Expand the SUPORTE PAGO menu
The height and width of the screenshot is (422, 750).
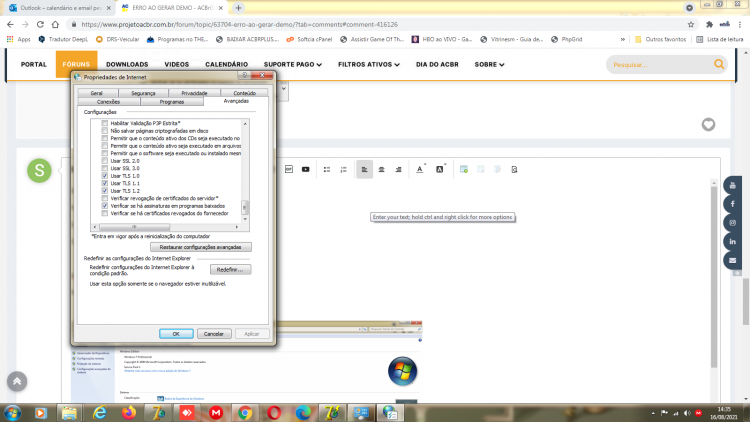pos(292,65)
